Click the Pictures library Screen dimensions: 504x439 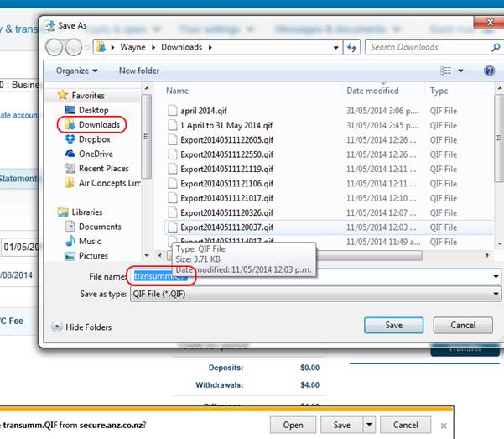93,255
